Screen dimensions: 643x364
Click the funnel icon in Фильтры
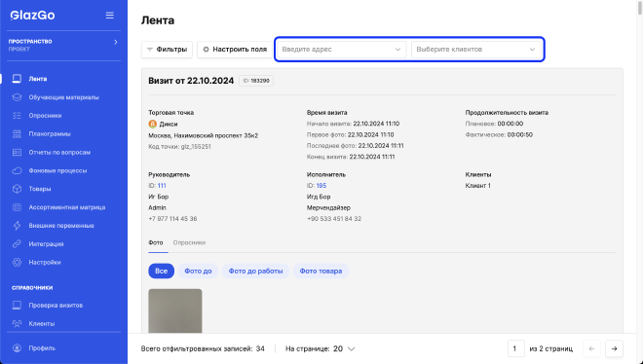[x=150, y=50]
